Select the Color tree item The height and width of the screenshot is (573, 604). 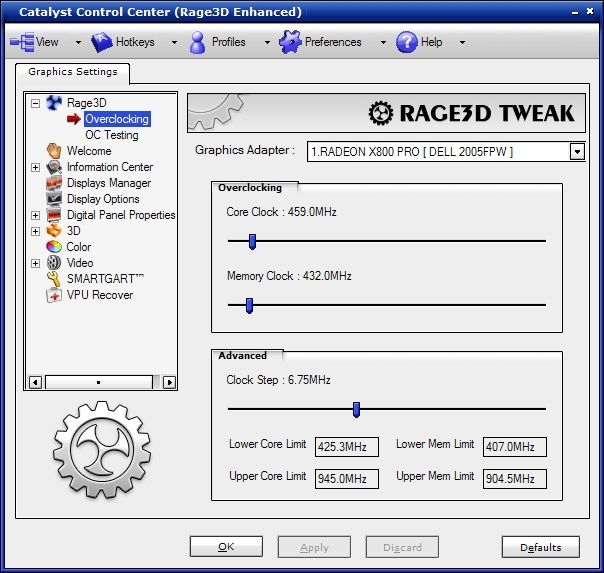tap(79, 247)
